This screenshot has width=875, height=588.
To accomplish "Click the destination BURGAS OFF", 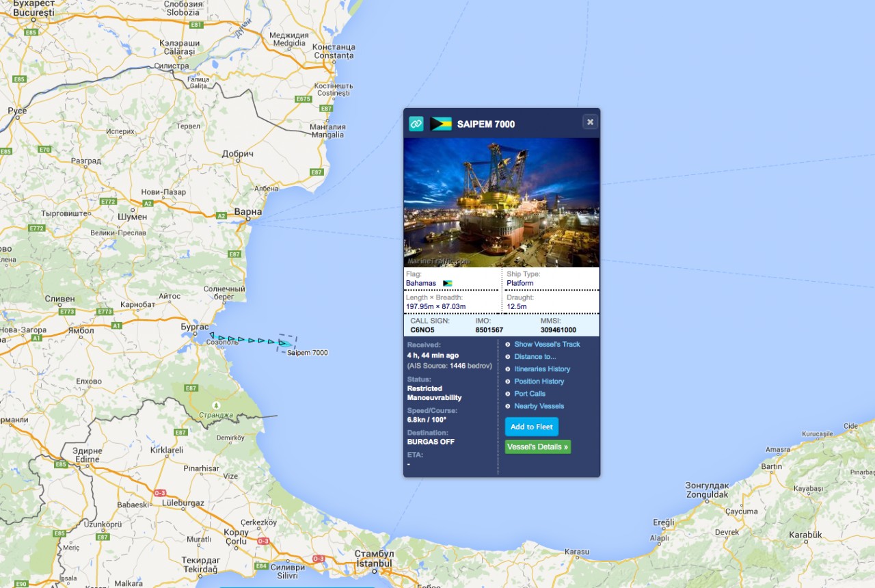I will coord(431,442).
